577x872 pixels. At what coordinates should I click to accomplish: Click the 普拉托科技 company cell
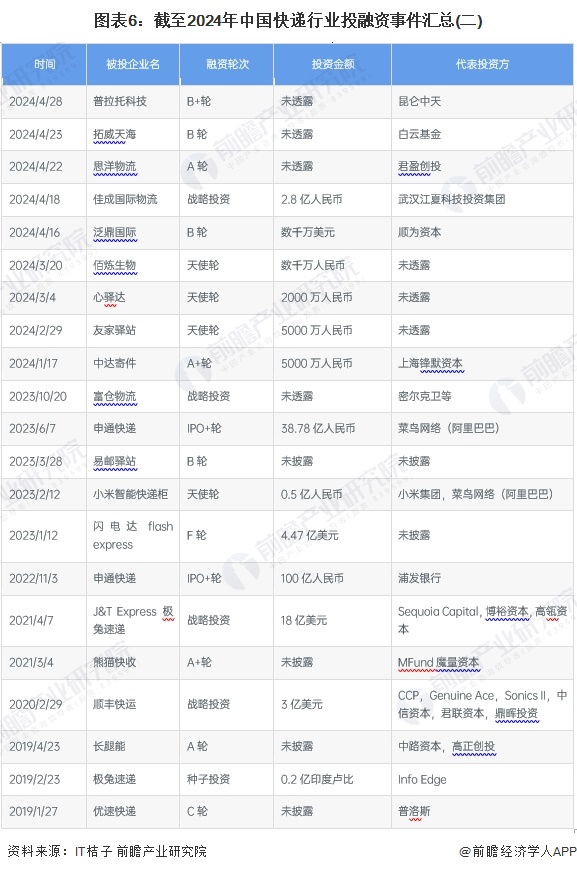pyautogui.click(x=133, y=102)
